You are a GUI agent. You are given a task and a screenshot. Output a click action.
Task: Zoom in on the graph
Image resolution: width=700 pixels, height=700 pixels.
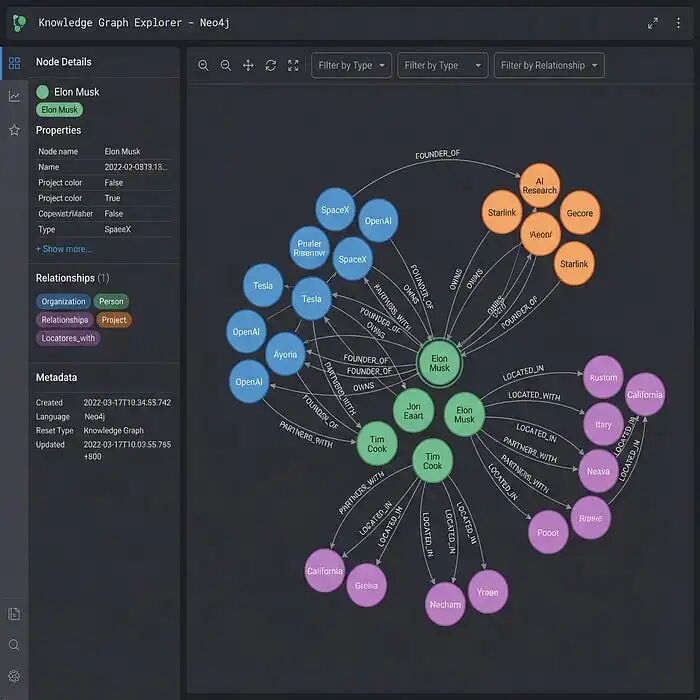click(x=203, y=66)
